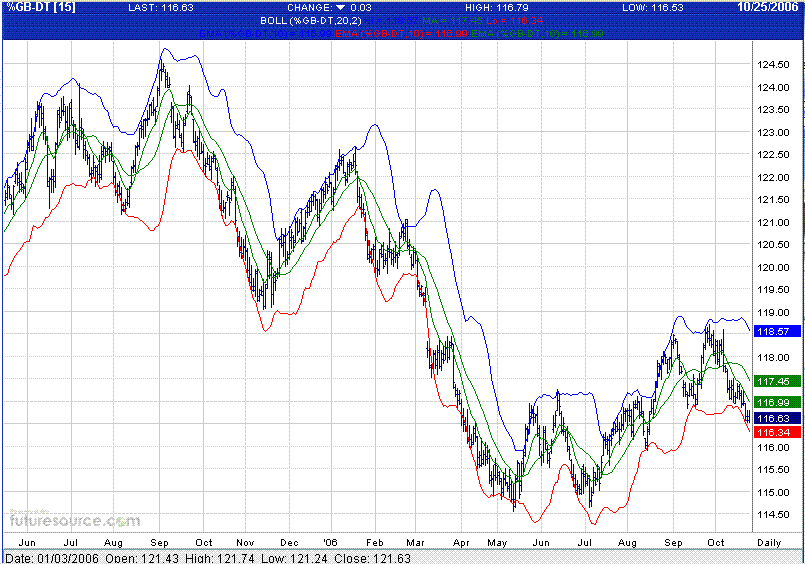Click the 120.50 price axis label
This screenshot has width=805, height=564.
coord(774,245)
